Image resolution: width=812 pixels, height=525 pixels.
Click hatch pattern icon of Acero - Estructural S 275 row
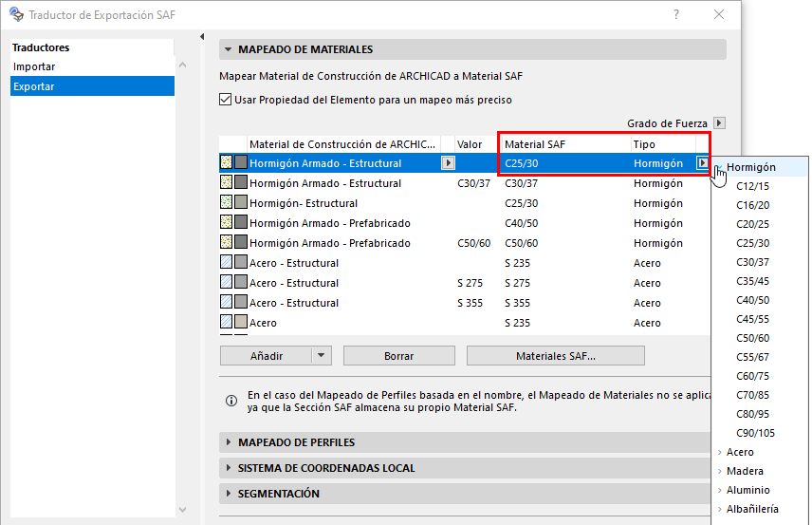click(227, 283)
